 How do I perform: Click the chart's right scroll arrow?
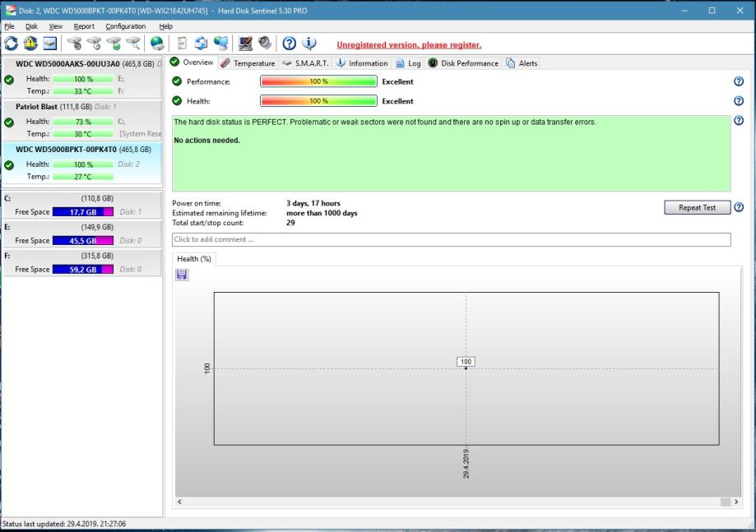click(735, 502)
